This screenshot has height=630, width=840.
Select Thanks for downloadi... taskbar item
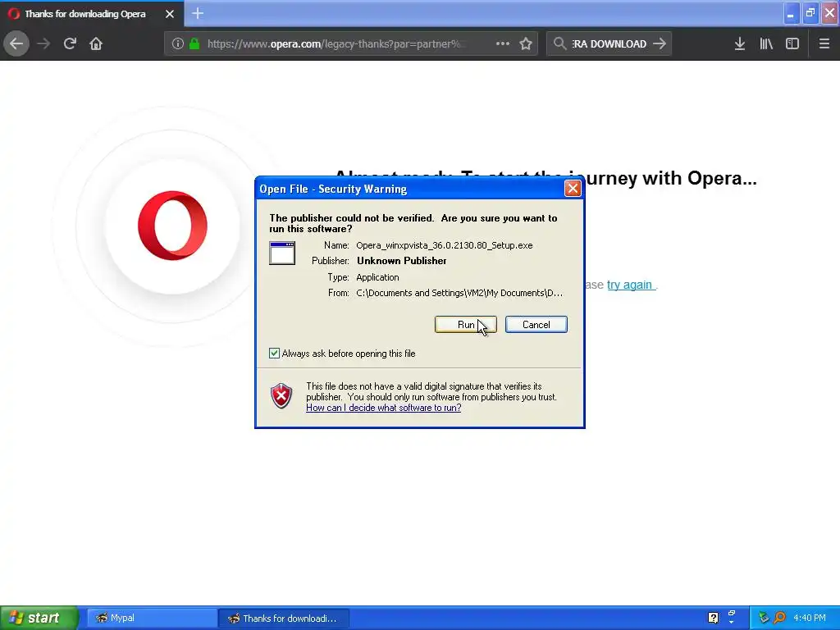284,619
